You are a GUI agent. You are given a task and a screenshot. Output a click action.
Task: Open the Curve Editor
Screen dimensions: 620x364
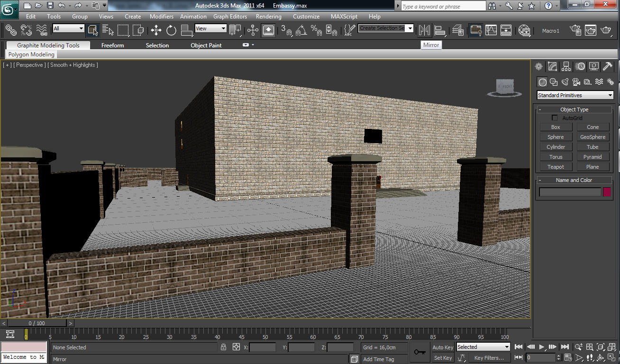(x=491, y=30)
